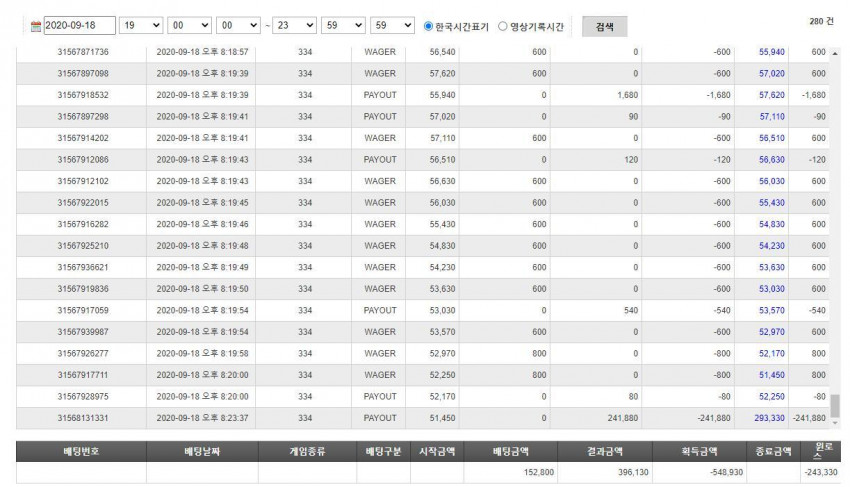
Task: Click the 배팅번호 column header
Action: [81, 451]
